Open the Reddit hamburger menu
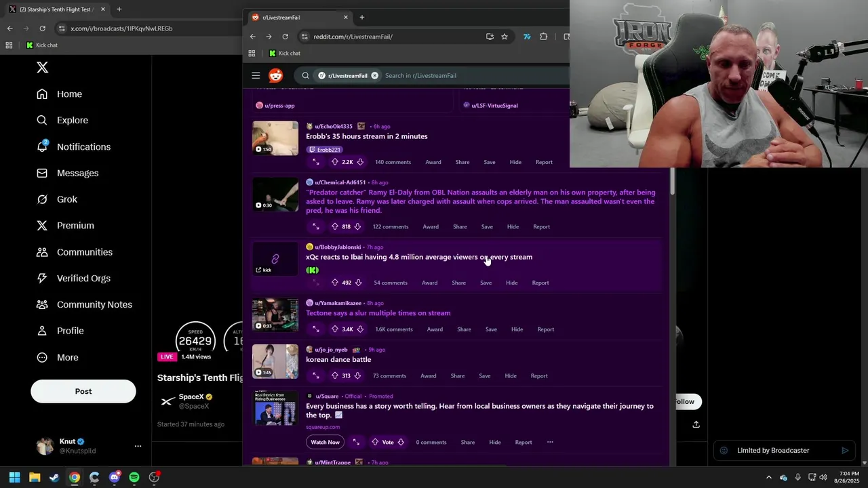 tap(256, 75)
